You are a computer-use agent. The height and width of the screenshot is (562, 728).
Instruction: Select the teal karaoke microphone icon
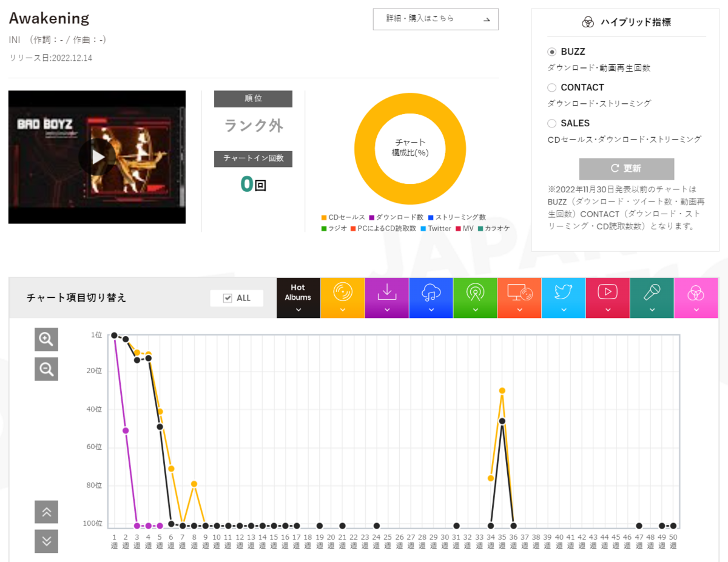coord(652,298)
